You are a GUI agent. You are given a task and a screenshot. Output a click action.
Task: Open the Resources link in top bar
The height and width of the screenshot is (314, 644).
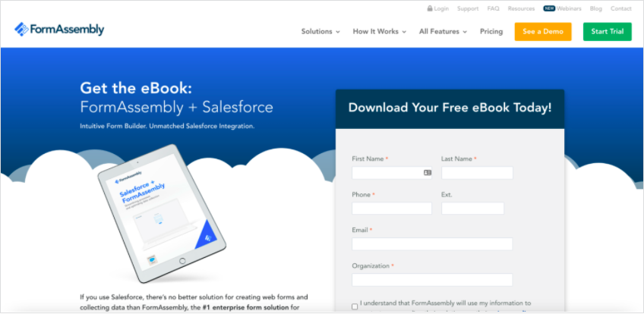pyautogui.click(x=521, y=9)
